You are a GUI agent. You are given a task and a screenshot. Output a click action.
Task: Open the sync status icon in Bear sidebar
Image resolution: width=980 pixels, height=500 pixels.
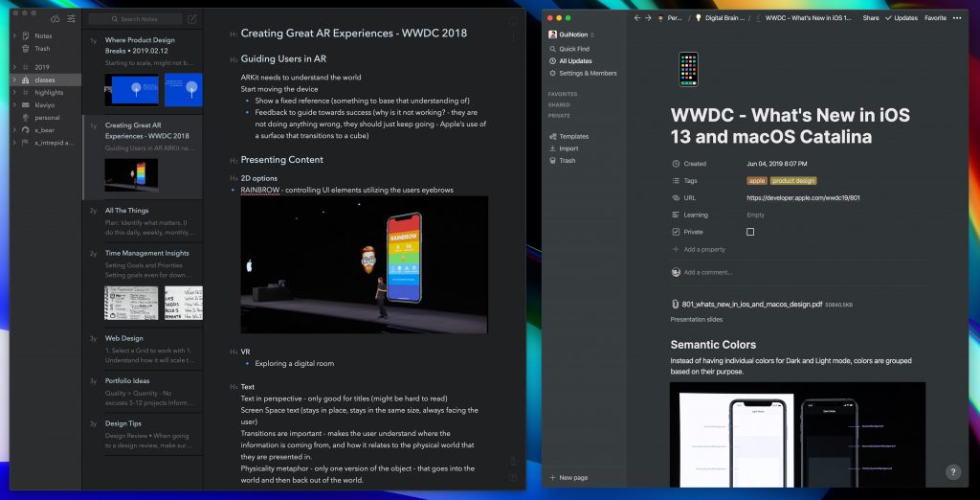(55, 19)
